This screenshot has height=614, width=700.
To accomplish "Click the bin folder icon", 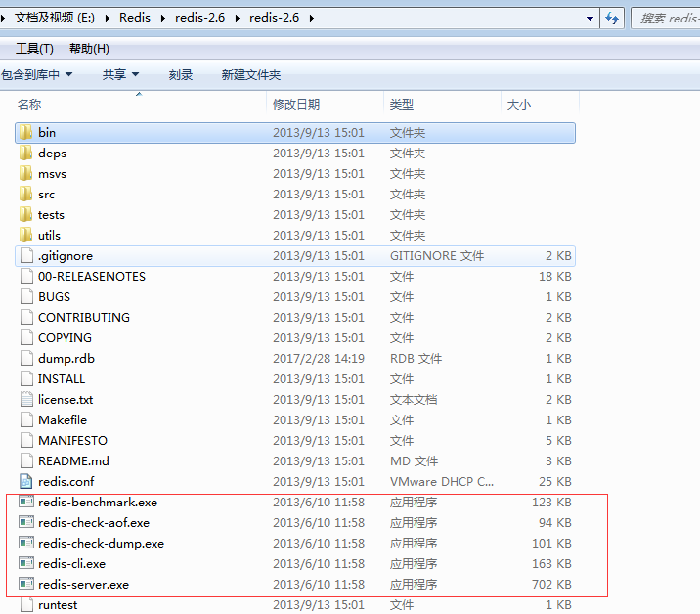I will (x=25, y=132).
